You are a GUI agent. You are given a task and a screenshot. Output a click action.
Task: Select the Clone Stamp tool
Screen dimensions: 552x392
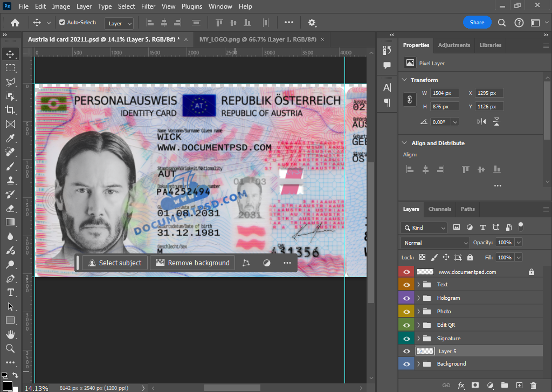10,180
